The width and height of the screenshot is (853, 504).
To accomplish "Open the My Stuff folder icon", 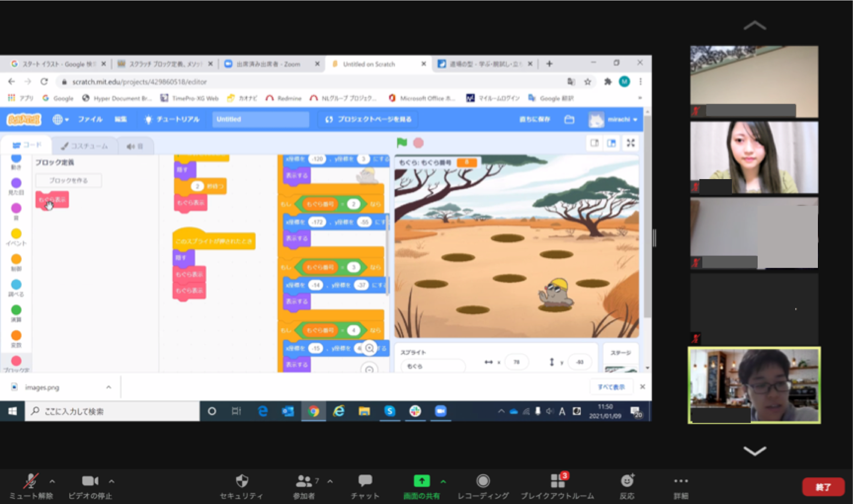I will point(569,119).
